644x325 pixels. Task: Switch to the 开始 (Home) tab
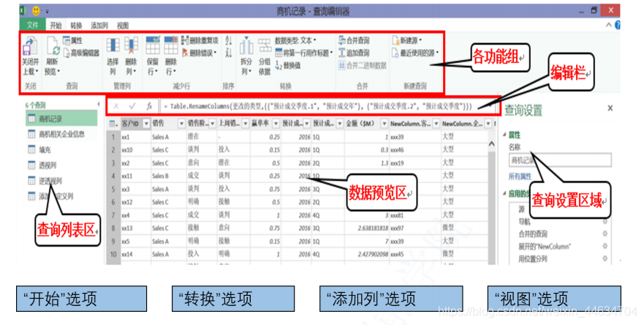pos(56,26)
